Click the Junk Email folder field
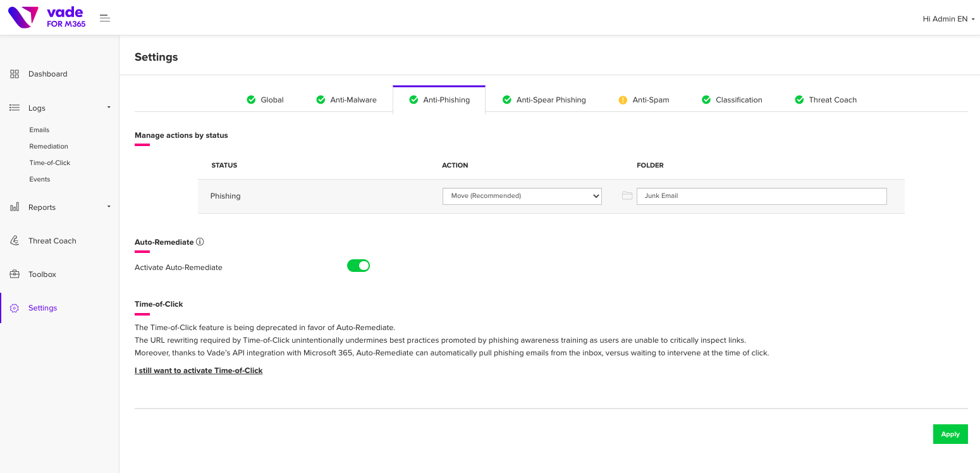The width and height of the screenshot is (980, 473). 761,196
